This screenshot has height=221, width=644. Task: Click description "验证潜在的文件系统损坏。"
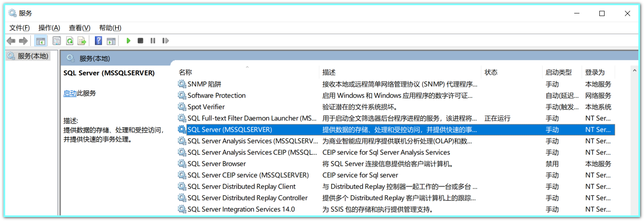click(x=360, y=107)
